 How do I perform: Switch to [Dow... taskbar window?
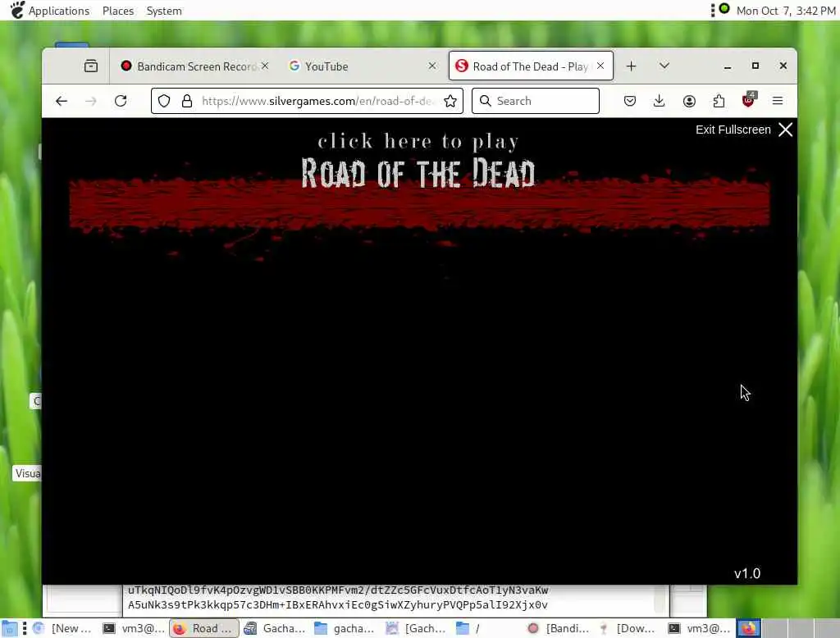click(628, 628)
